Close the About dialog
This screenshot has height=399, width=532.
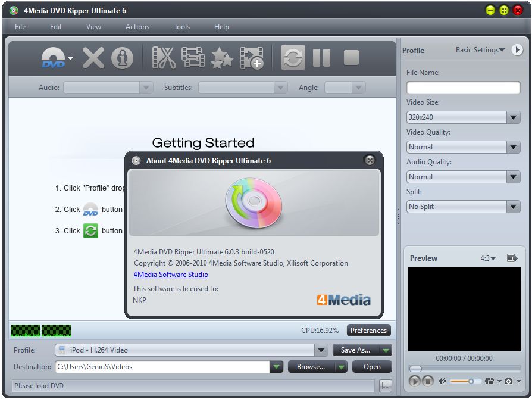click(x=370, y=160)
